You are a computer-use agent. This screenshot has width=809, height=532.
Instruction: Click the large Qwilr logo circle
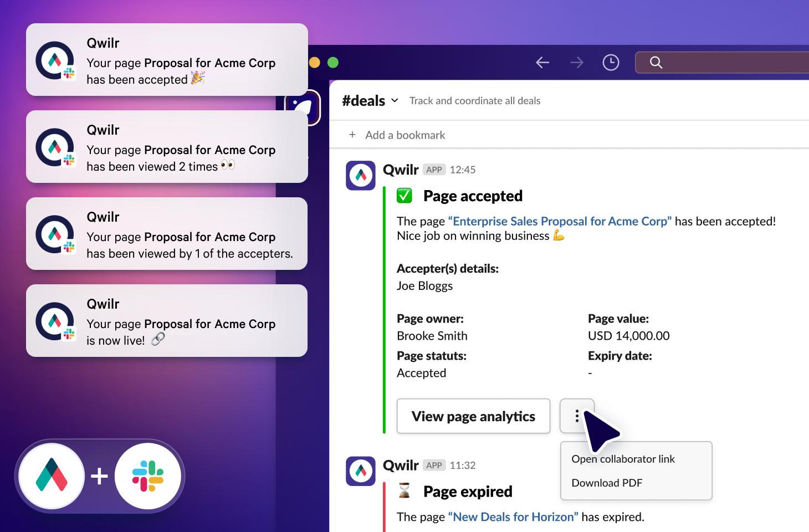[52, 476]
